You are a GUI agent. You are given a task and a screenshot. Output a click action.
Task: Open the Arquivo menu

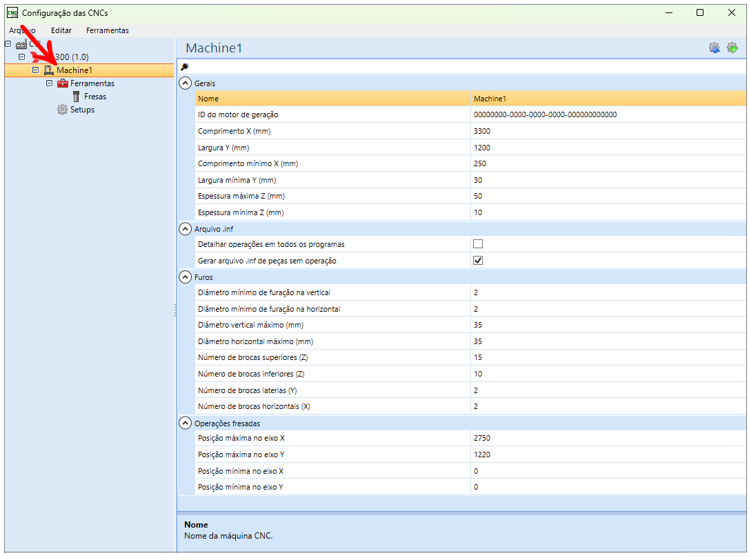click(x=22, y=30)
